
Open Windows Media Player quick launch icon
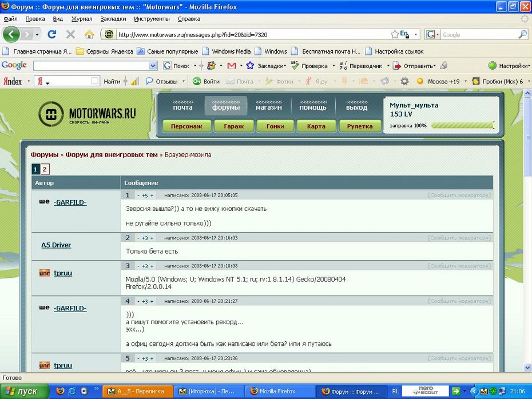[x=84, y=391]
